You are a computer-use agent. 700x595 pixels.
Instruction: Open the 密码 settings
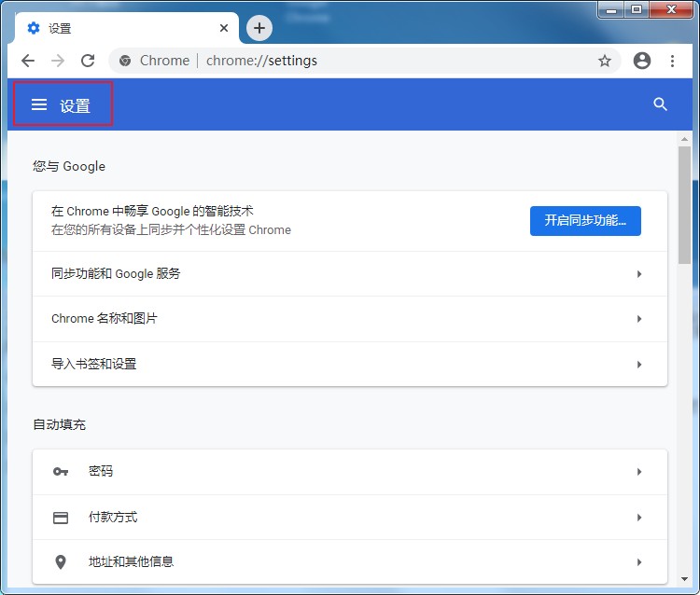pyautogui.click(x=350, y=472)
